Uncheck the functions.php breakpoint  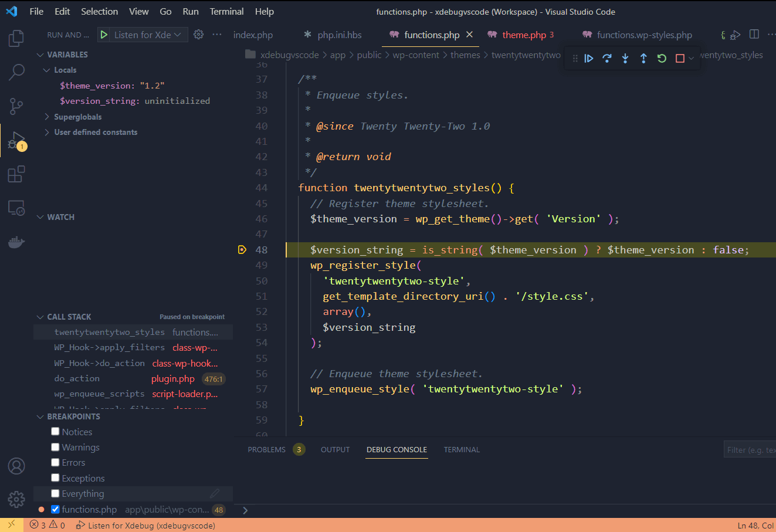[x=55, y=509]
